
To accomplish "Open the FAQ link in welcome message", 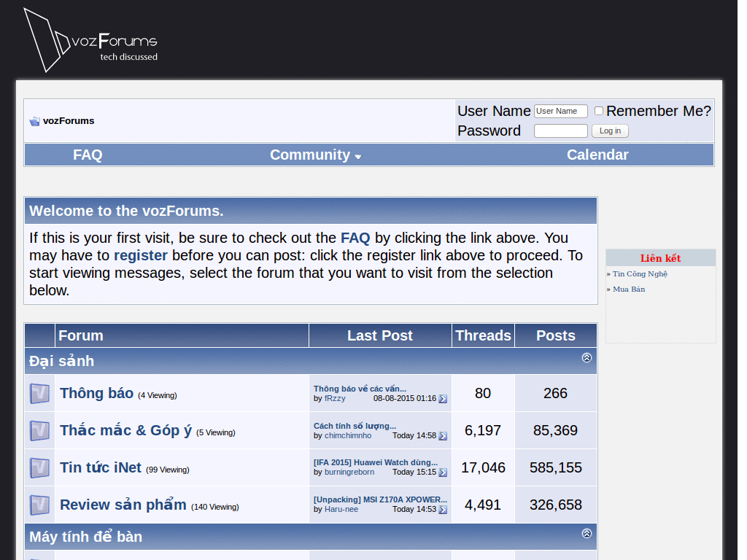I will click(355, 238).
